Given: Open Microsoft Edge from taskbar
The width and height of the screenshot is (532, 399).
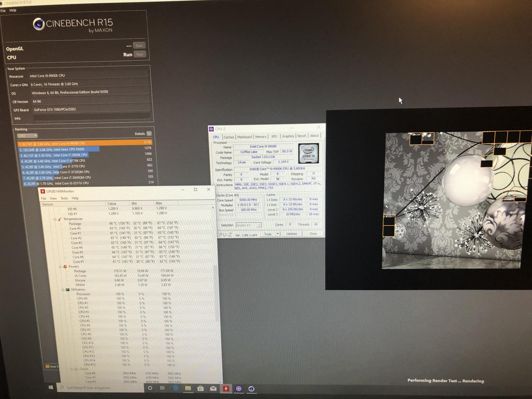Looking at the screenshot, I should coord(176,388).
